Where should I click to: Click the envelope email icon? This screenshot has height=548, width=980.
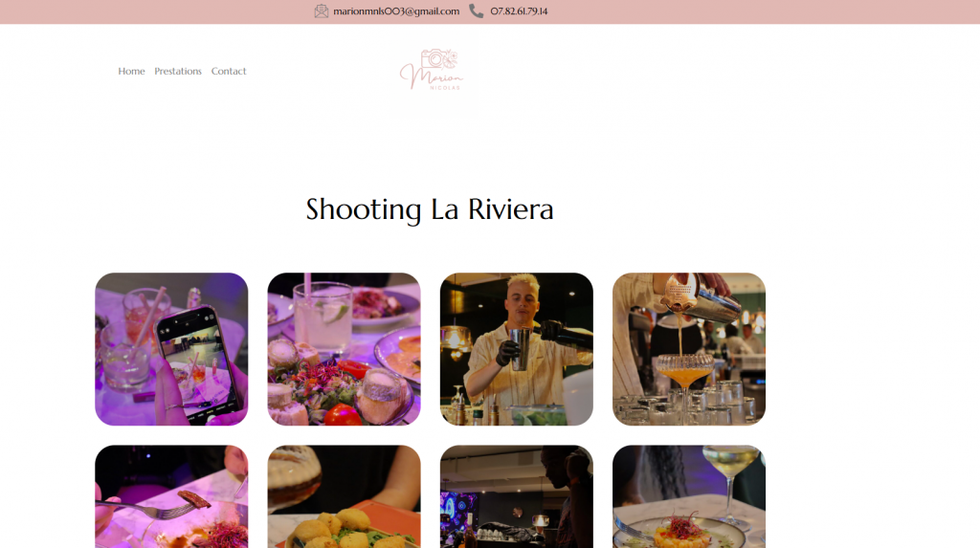tap(322, 11)
